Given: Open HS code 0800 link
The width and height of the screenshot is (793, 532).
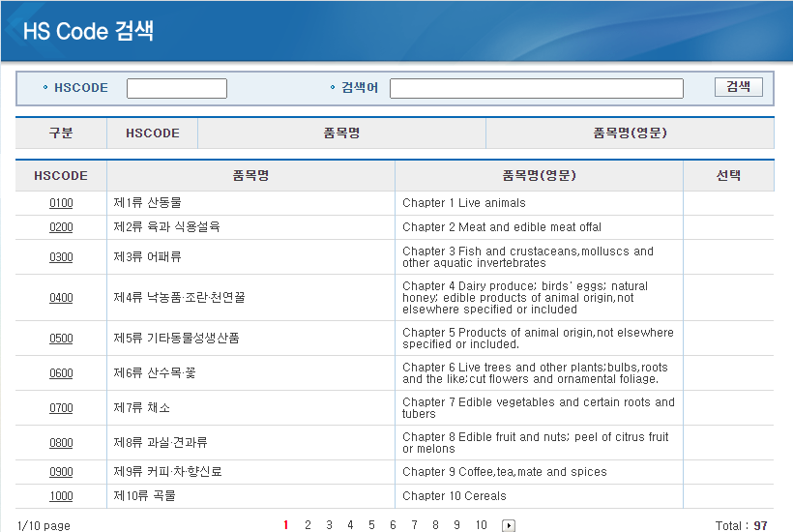Looking at the screenshot, I should 61,443.
